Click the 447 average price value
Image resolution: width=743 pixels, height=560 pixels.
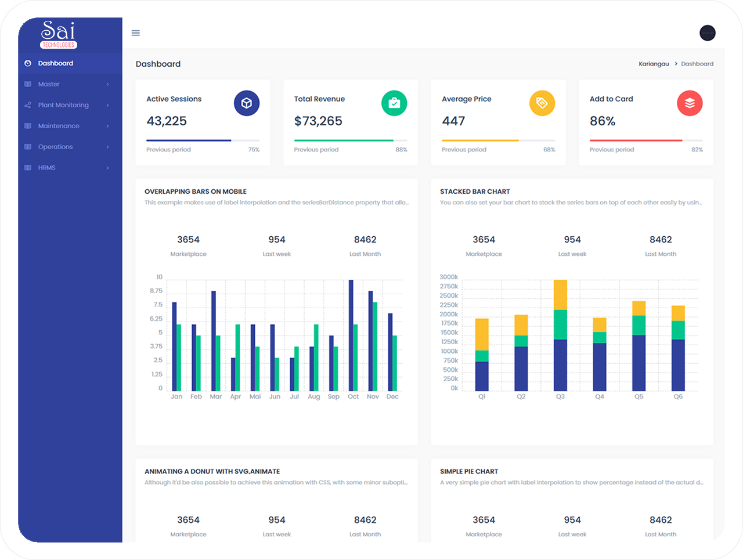coord(453,121)
